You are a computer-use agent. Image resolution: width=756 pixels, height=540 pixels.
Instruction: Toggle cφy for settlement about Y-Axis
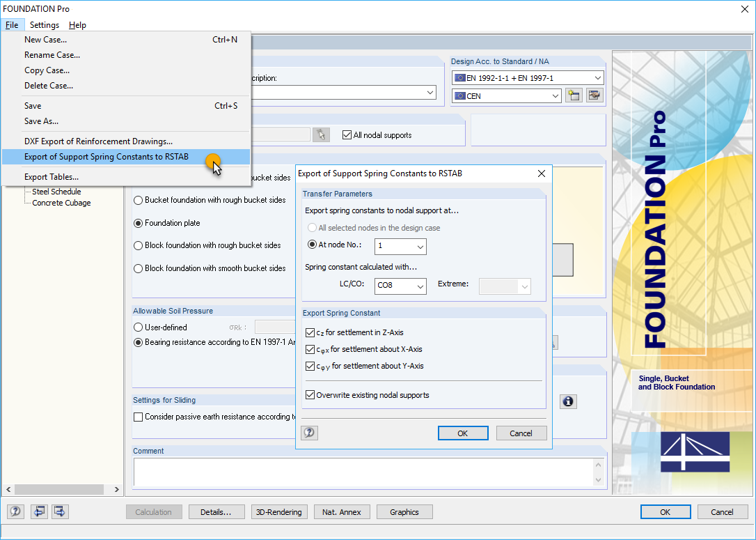[310, 367]
